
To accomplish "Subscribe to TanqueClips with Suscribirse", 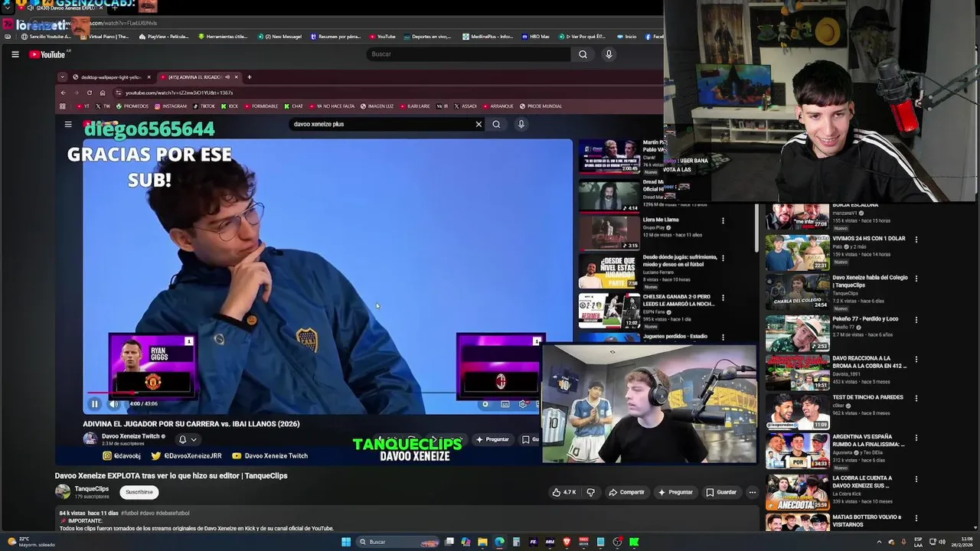I will point(139,492).
